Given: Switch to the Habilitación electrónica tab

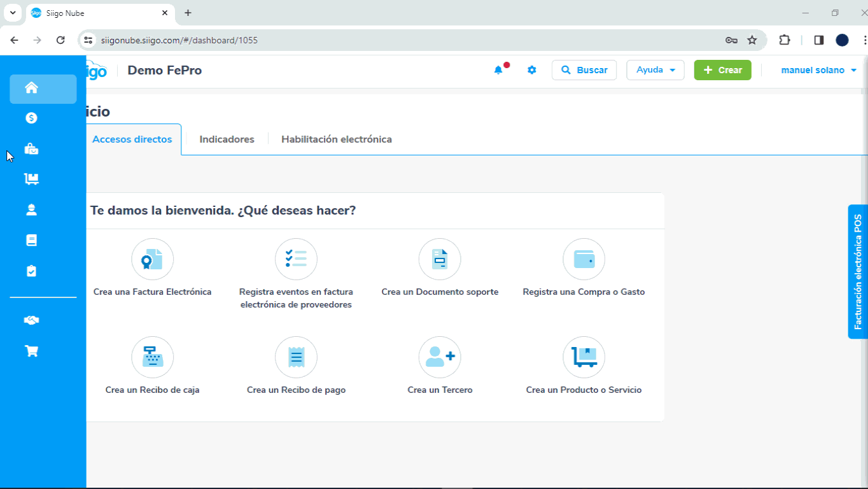Looking at the screenshot, I should click(337, 139).
